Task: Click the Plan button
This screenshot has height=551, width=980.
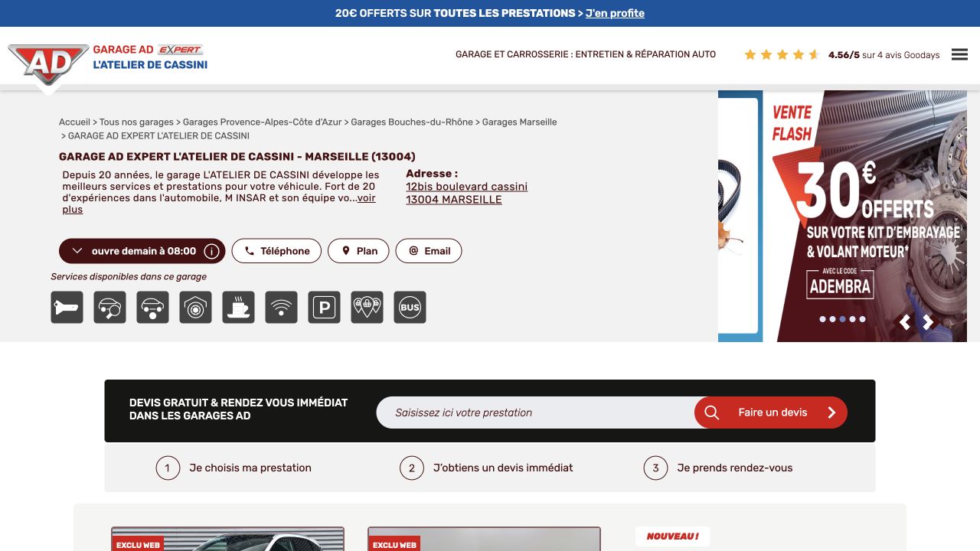Action: coord(358,251)
